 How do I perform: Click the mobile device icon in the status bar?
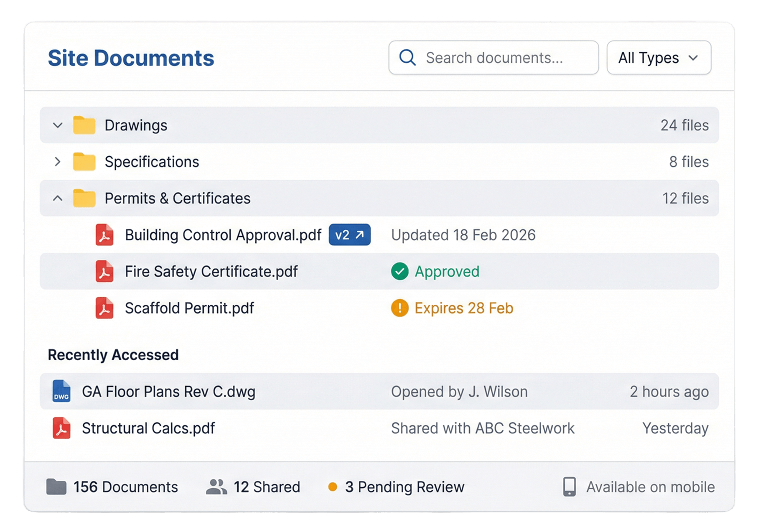tap(569, 486)
